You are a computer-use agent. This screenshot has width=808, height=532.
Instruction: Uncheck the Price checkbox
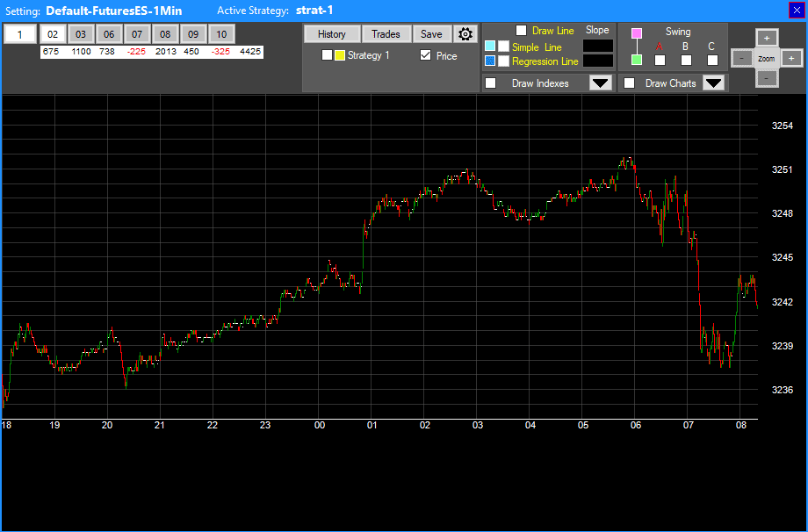click(x=426, y=55)
